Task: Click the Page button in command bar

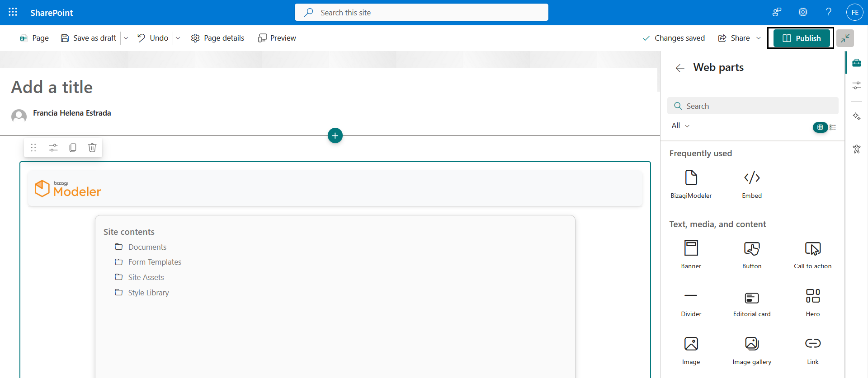Action: [34, 38]
